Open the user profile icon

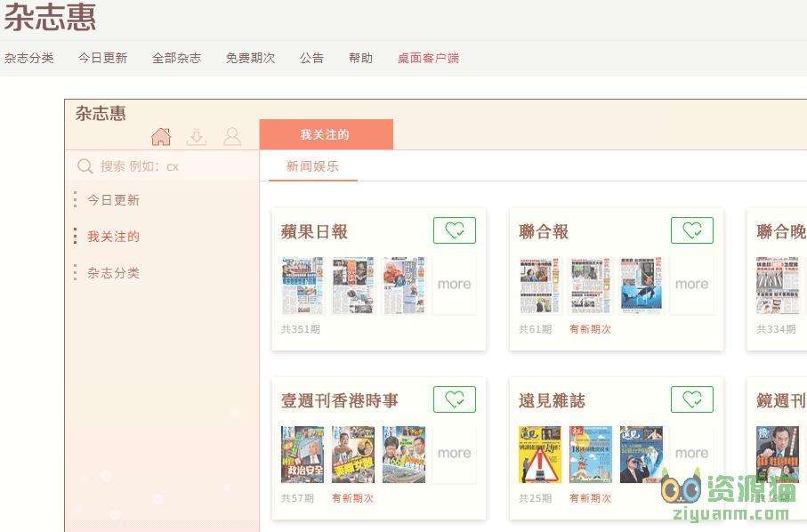click(x=232, y=136)
